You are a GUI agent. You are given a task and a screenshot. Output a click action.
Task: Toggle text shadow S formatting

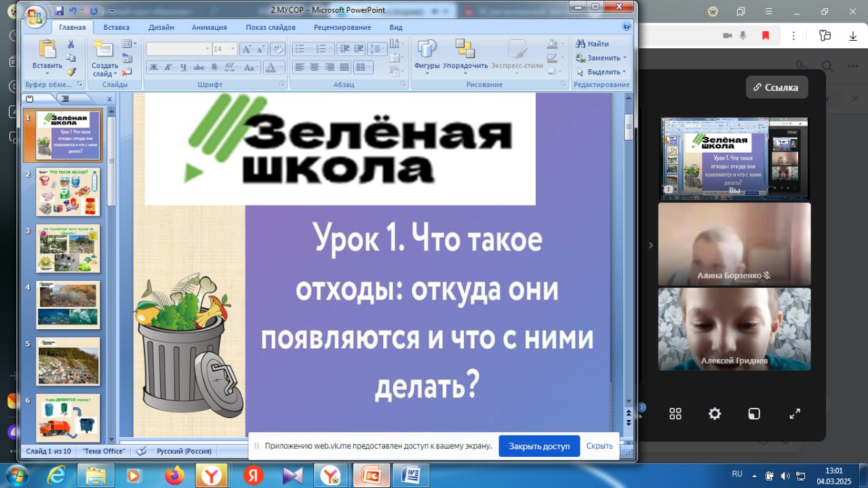coord(214,67)
